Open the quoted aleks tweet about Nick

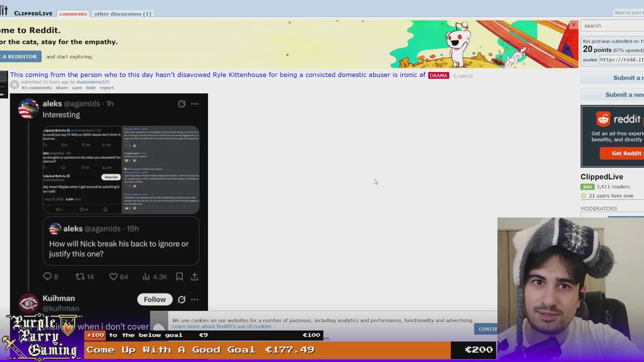coord(121,241)
